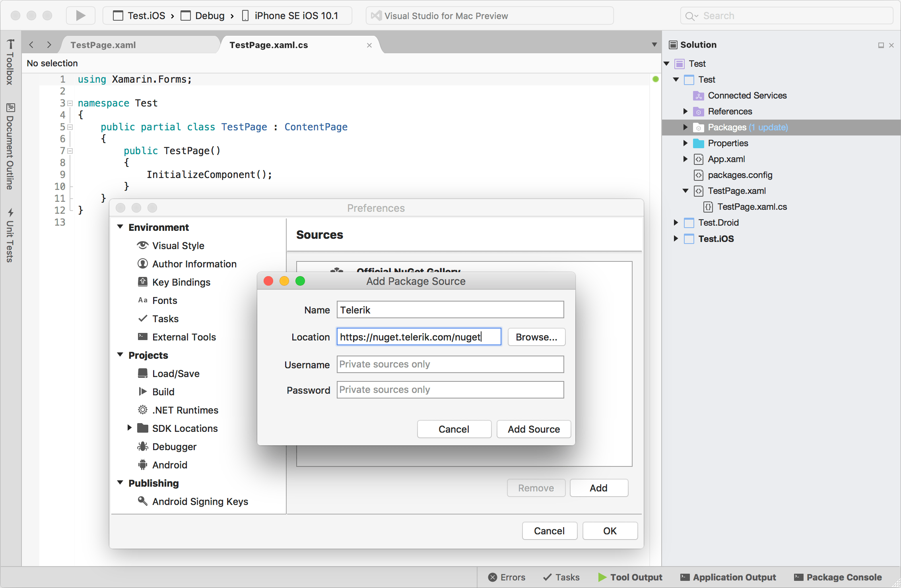Expand the Test.iOS project
This screenshot has width=901, height=588.
click(x=676, y=238)
